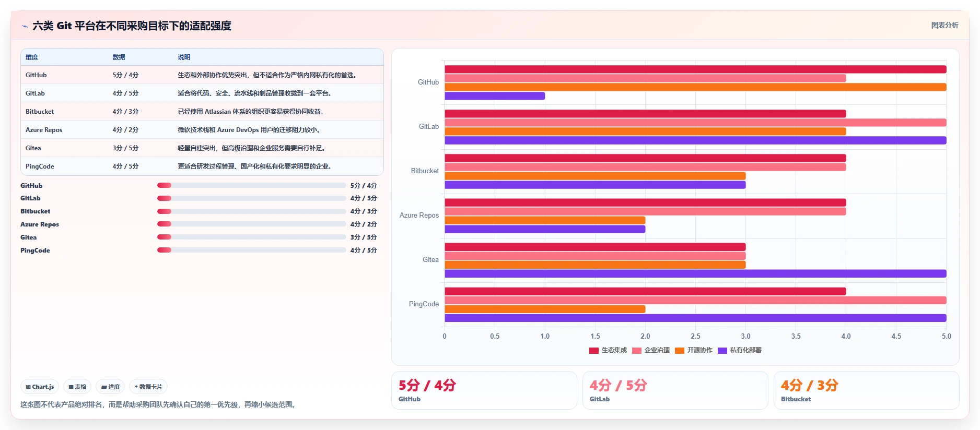980x430 pixels.
Task: Click the Gitea progress bar in the list
Action: point(252,237)
